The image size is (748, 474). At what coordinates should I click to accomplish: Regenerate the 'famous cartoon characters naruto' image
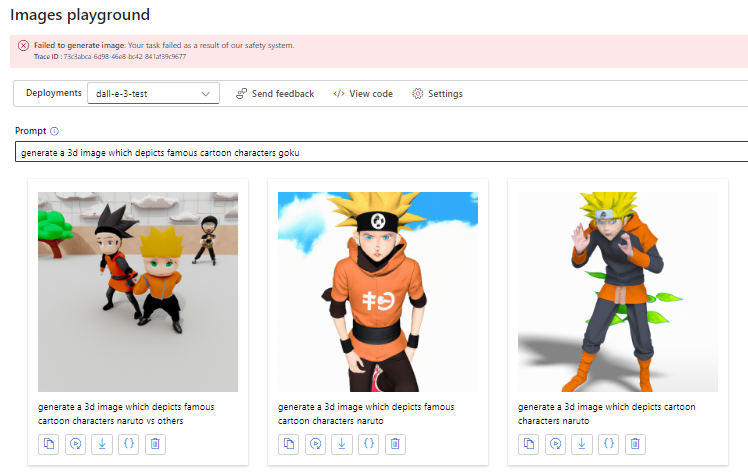pos(315,444)
